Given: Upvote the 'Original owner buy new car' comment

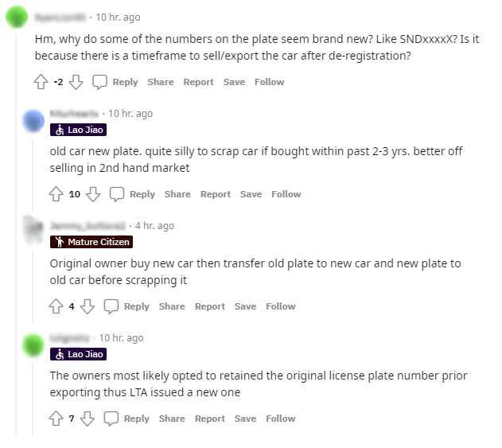Looking at the screenshot, I should click(56, 306).
